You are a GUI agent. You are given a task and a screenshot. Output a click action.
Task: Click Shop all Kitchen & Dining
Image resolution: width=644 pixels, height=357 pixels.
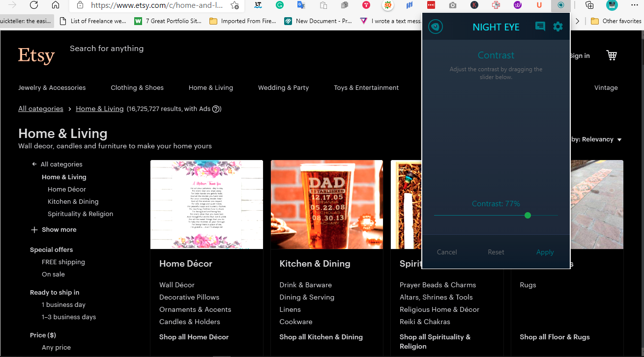(321, 337)
